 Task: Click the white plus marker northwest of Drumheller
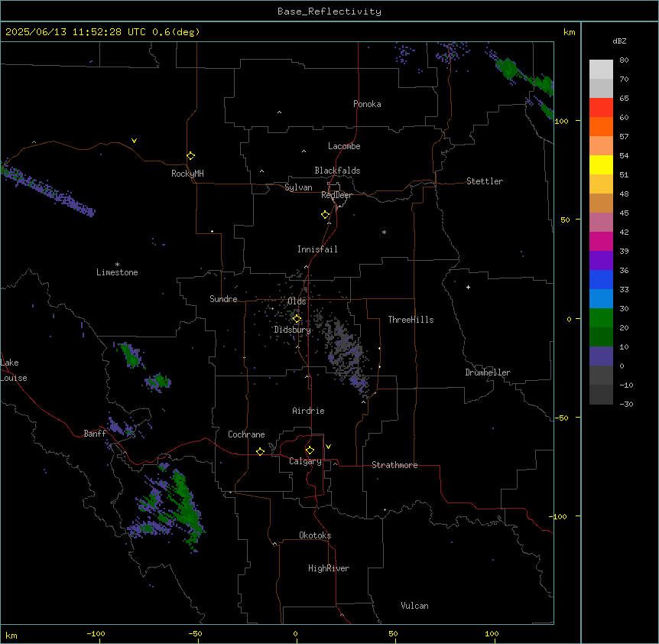pyautogui.click(x=468, y=287)
